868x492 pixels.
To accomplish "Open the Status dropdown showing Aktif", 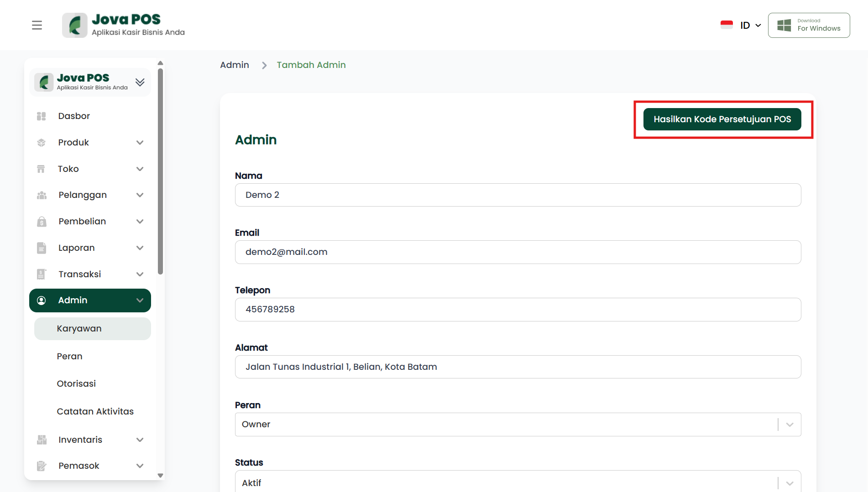I will click(518, 482).
